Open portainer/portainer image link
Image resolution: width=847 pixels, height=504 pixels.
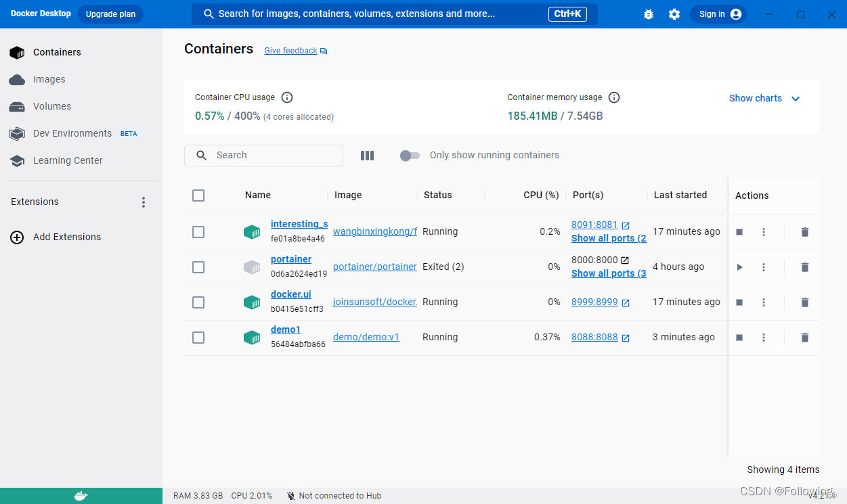tap(375, 267)
